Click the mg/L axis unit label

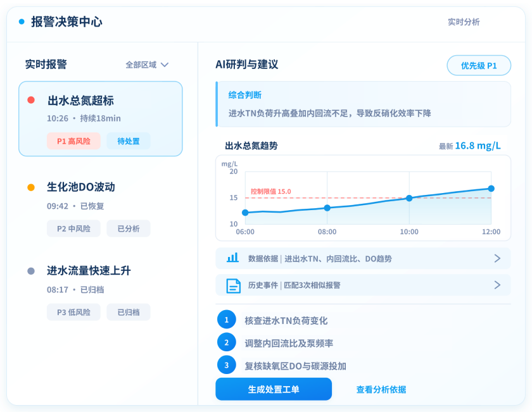pyautogui.click(x=229, y=164)
